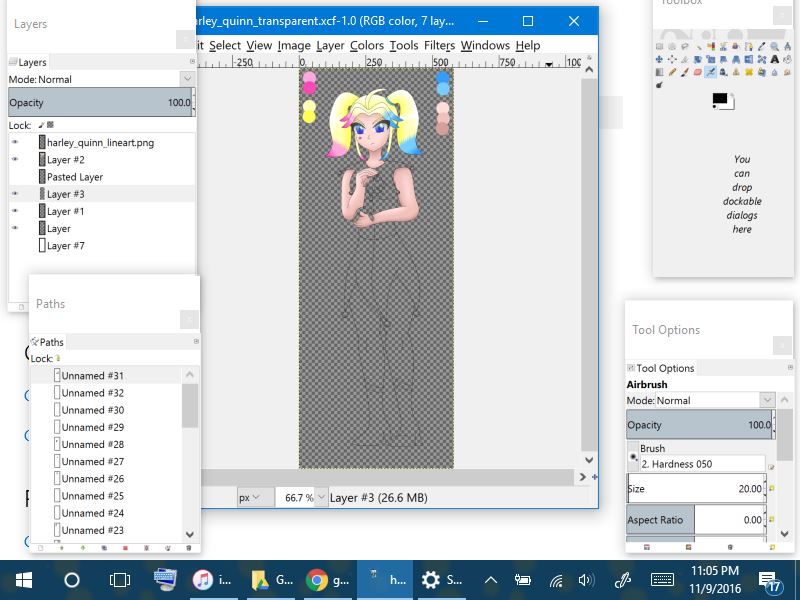Open the 66.7% zoom dropdown
Viewport: 800px width, 600px height.
point(321,497)
